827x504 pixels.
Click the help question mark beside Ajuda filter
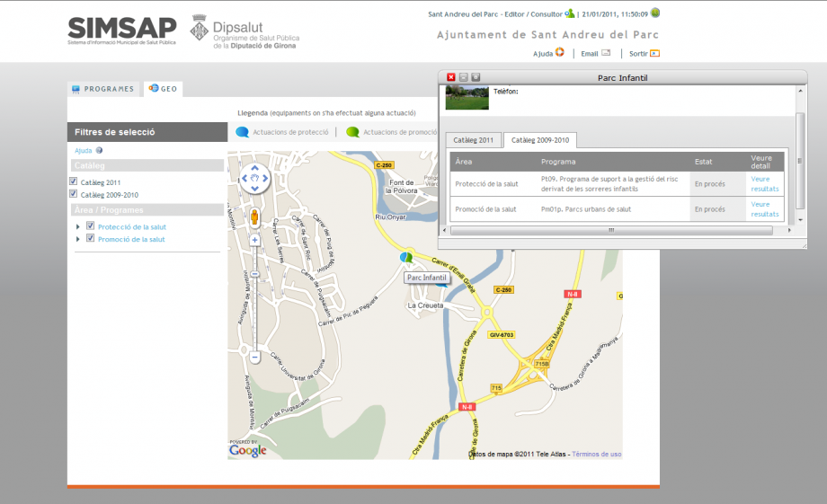pyautogui.click(x=99, y=151)
